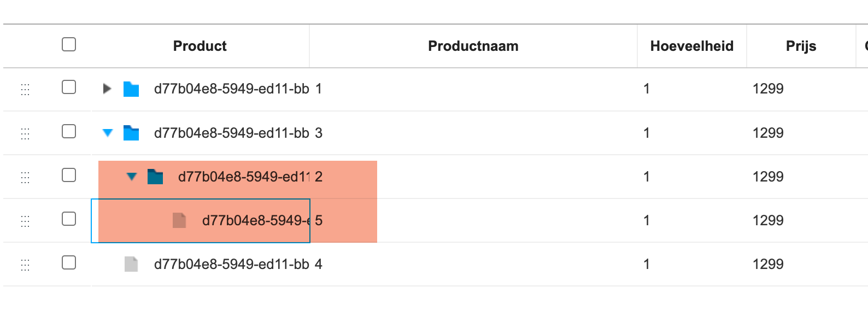Click the document icon on highlighted row 5
This screenshot has height=316, width=868.
coord(179,220)
